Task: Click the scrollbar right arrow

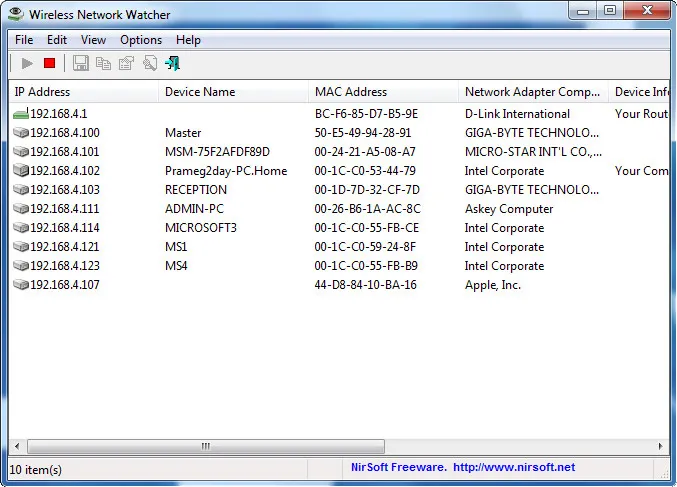Action: click(x=660, y=446)
